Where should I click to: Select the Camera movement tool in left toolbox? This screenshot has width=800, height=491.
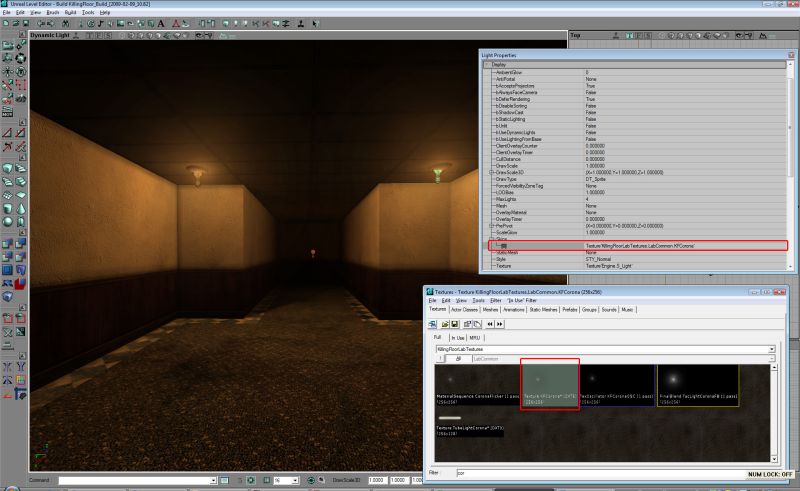8,45
